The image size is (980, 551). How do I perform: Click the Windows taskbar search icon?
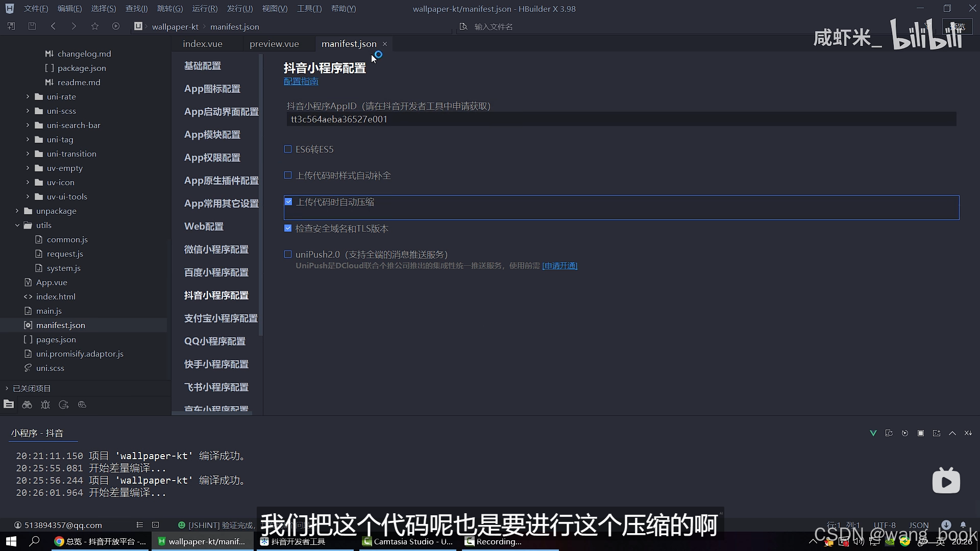(x=34, y=541)
